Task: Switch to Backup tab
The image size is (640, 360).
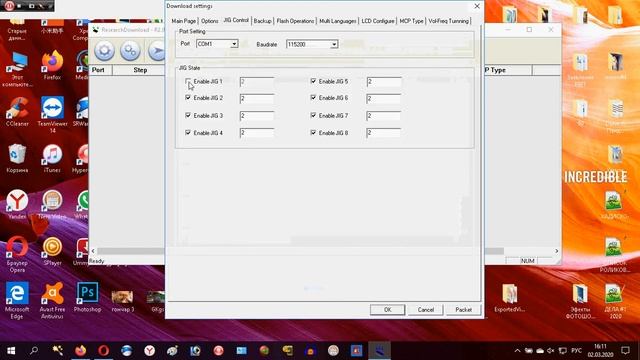Action: point(262,21)
